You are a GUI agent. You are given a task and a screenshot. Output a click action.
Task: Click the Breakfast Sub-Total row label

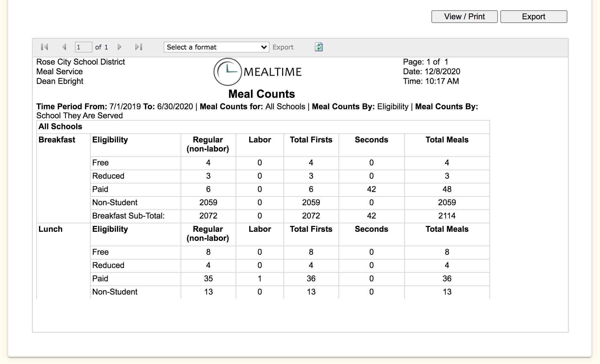(x=128, y=216)
